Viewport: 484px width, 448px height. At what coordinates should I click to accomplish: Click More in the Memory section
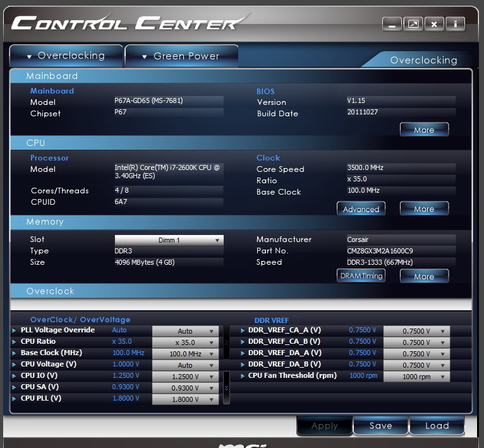(x=424, y=276)
